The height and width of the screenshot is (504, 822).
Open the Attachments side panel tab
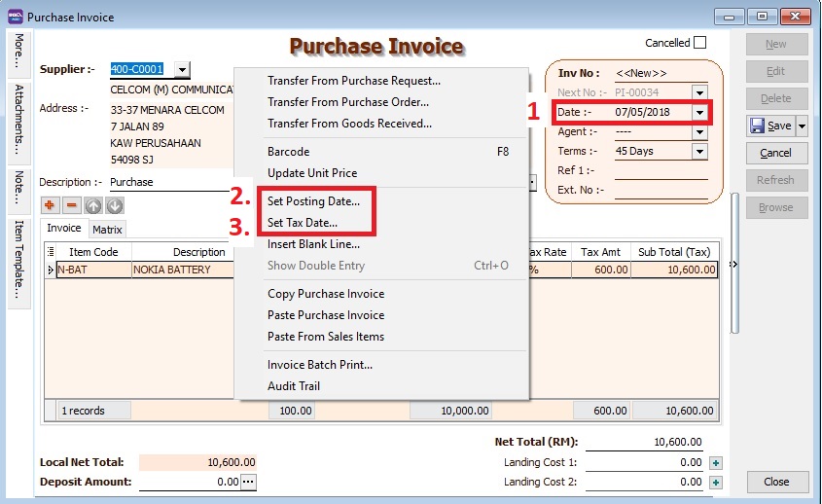[x=18, y=124]
